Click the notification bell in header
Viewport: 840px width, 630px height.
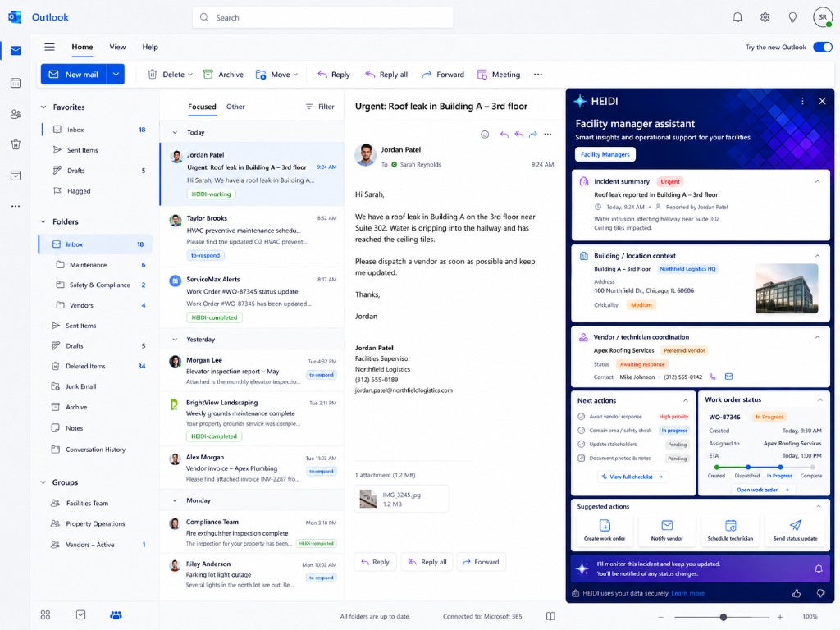pyautogui.click(x=737, y=18)
